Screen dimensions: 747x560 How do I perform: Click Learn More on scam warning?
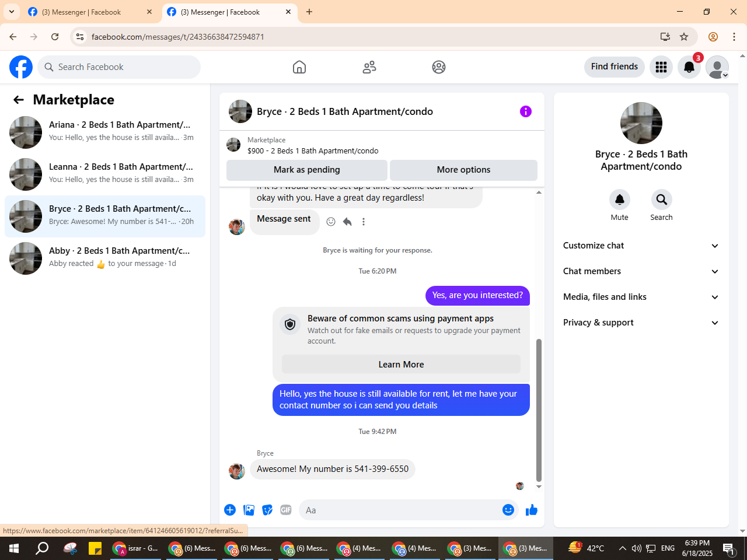pos(401,365)
